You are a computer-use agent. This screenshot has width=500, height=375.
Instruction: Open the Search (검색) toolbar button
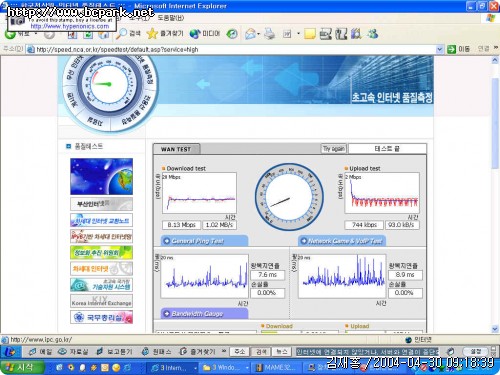(x=129, y=33)
